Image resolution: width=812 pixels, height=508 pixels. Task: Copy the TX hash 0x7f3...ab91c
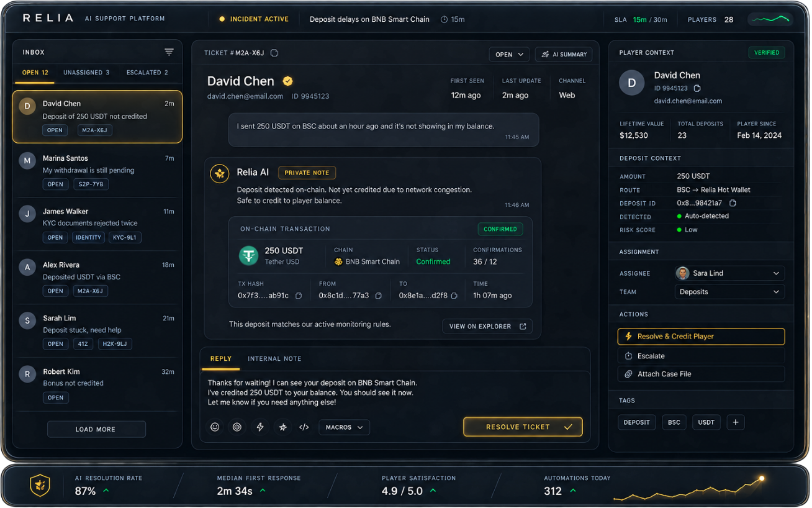click(299, 296)
